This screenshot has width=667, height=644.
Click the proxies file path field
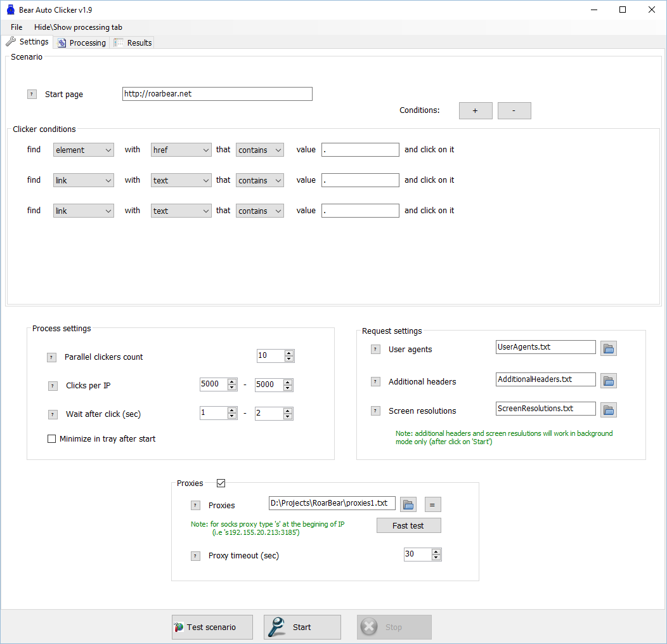332,503
